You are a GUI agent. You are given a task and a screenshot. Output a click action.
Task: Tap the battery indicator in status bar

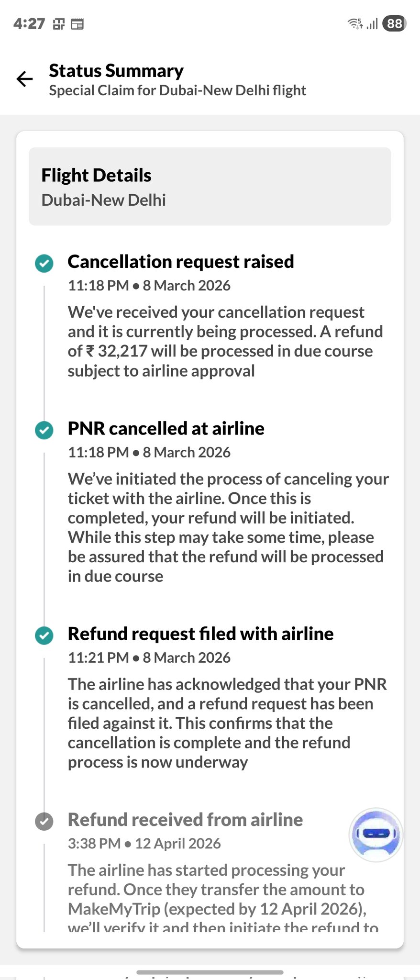[394, 23]
